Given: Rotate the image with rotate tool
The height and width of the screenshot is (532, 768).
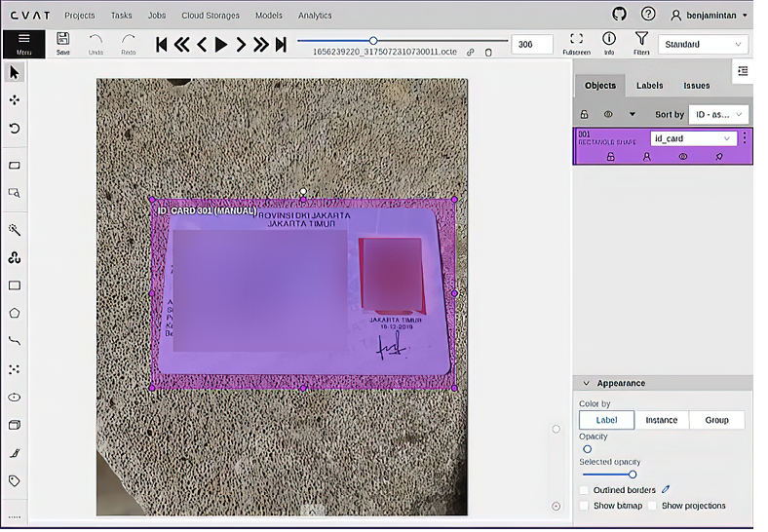Looking at the screenshot, I should (x=15, y=129).
